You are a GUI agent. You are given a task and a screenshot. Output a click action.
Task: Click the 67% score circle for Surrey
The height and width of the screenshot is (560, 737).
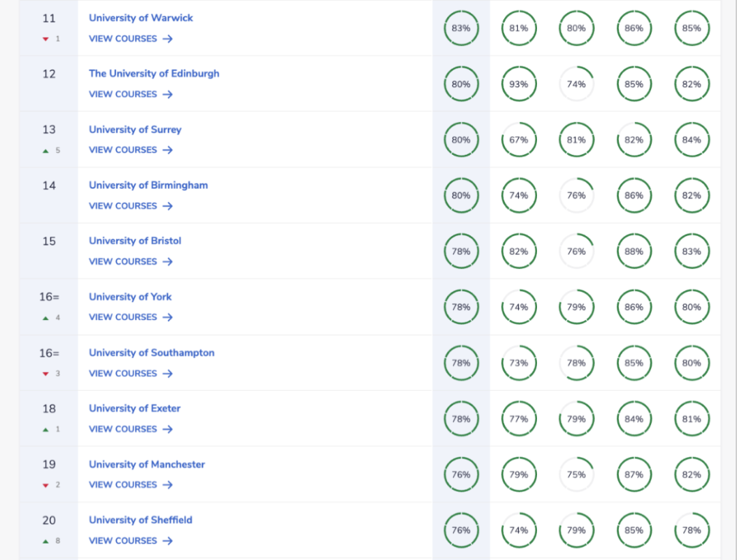519,140
